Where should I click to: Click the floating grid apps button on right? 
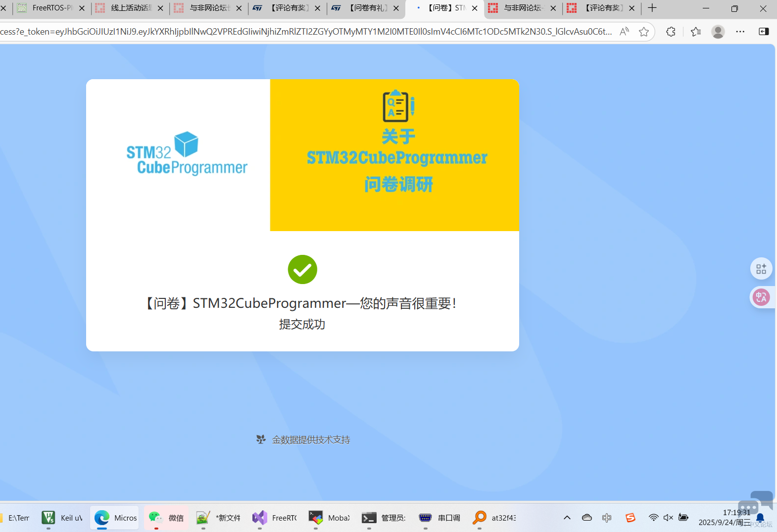761,269
